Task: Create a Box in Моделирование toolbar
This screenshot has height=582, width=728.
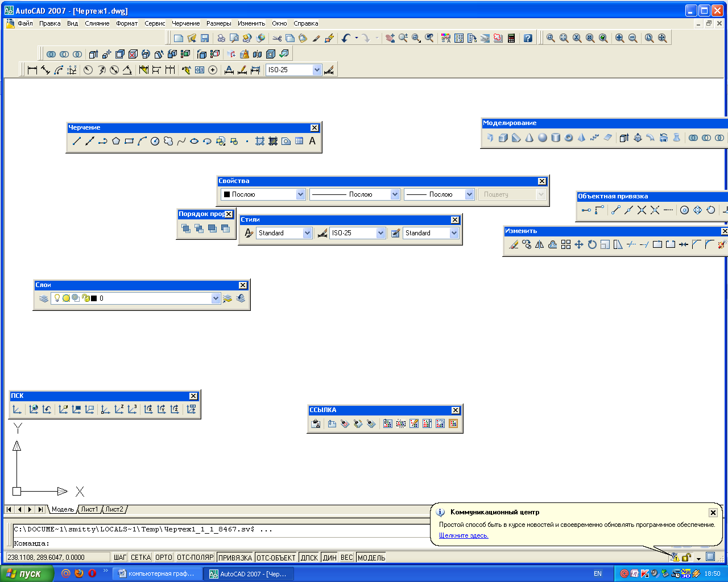Action: coord(503,138)
